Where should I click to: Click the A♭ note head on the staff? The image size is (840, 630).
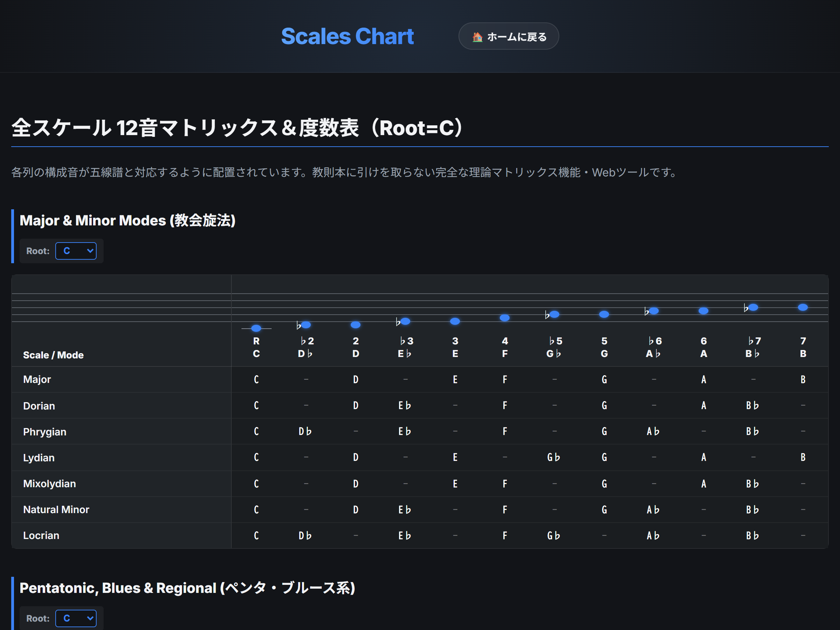point(653,311)
